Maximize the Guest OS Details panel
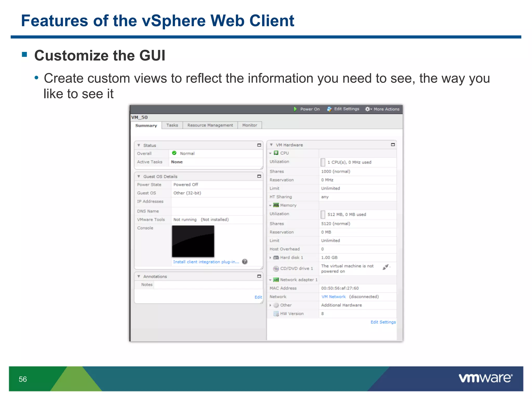532x399 pixels. pyautogui.click(x=259, y=176)
